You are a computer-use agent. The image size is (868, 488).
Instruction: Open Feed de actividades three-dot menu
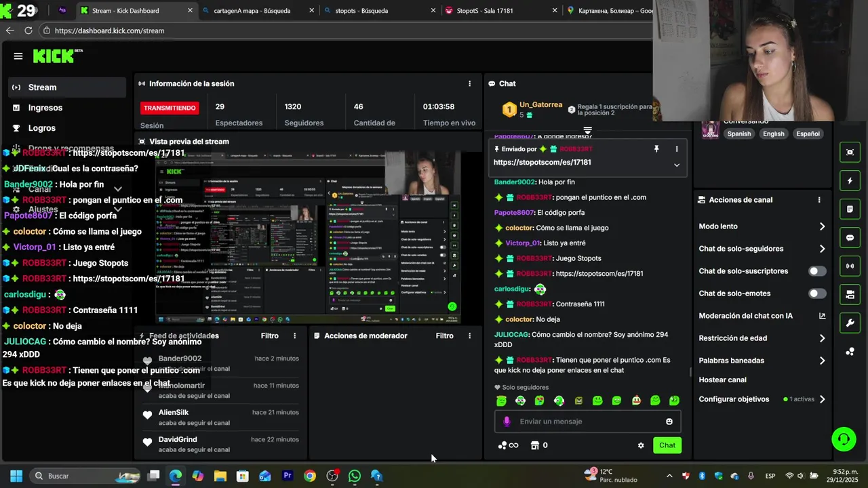(294, 335)
